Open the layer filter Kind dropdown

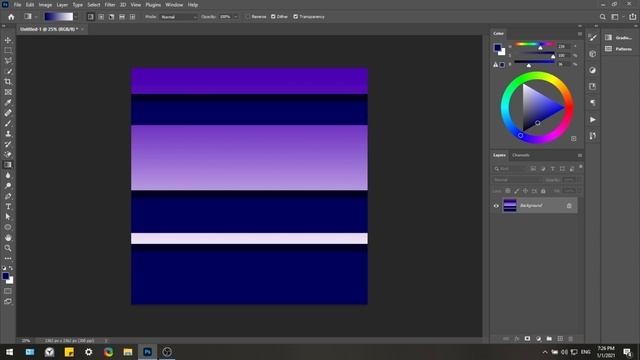(509, 169)
